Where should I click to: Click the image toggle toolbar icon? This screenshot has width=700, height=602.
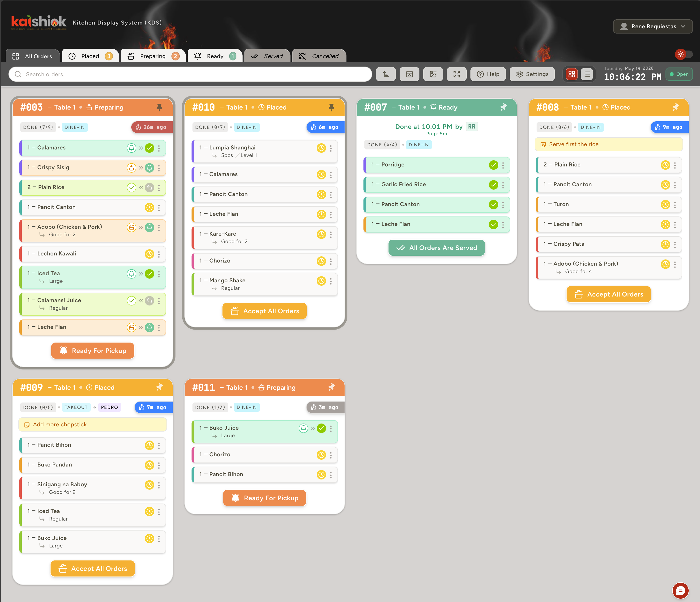tap(433, 74)
